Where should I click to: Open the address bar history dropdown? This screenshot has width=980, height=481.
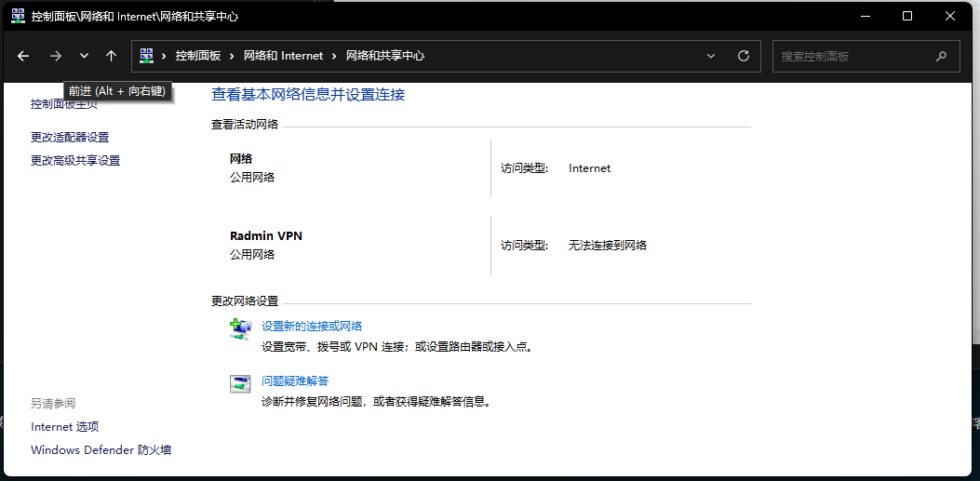[711, 56]
